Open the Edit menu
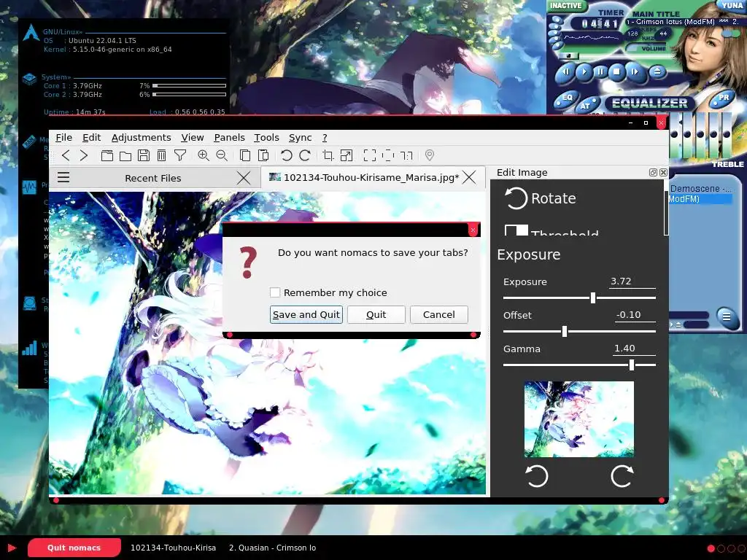This screenshot has height=560, width=747. (91, 138)
